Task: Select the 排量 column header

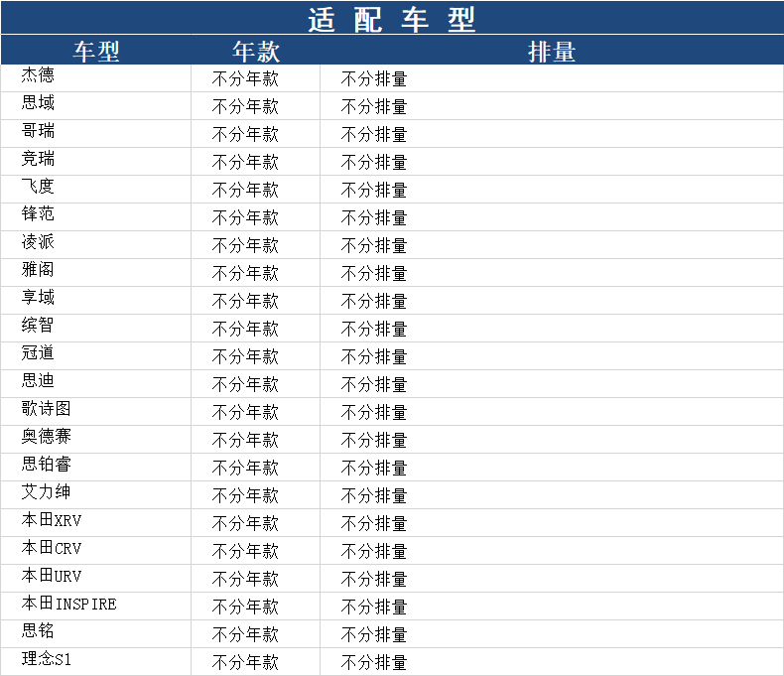Action: [552, 52]
